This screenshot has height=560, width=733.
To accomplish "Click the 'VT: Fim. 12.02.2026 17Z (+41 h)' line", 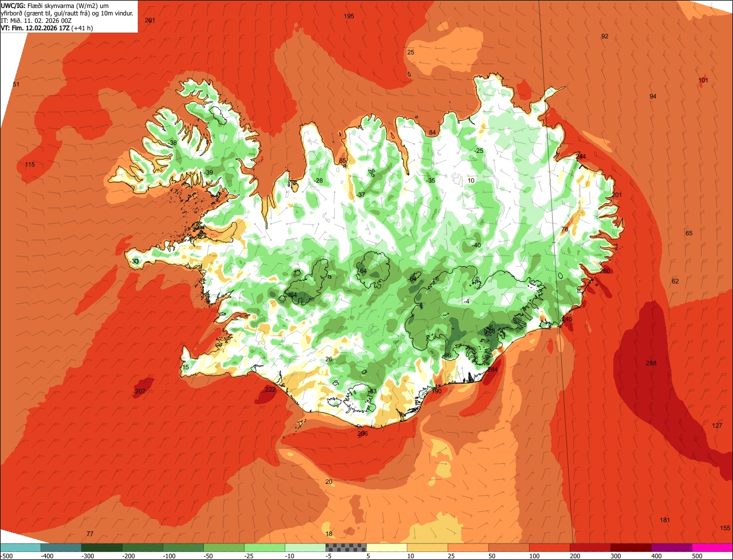I will coord(47,27).
